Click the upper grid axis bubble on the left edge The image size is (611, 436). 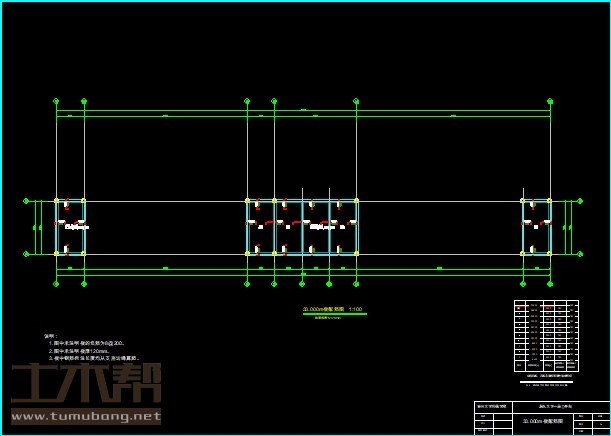[x=27, y=201]
